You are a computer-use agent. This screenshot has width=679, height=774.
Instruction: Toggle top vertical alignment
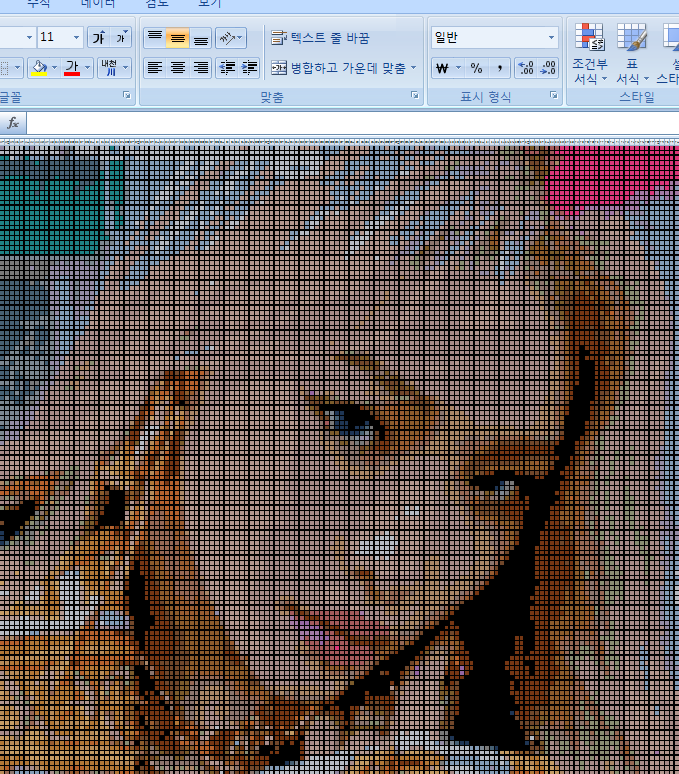pyautogui.click(x=155, y=38)
